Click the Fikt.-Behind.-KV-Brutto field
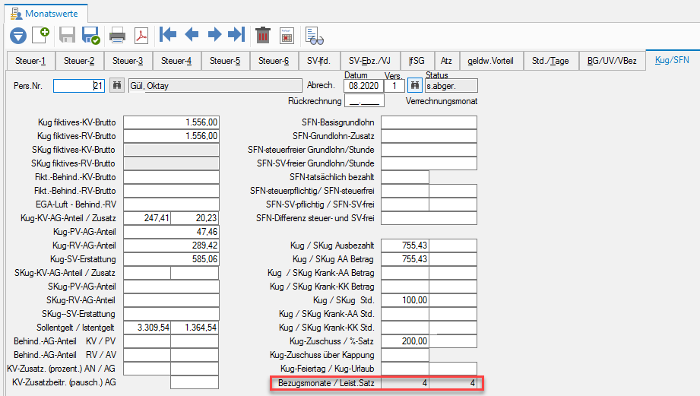700x396 pixels. tap(171, 177)
